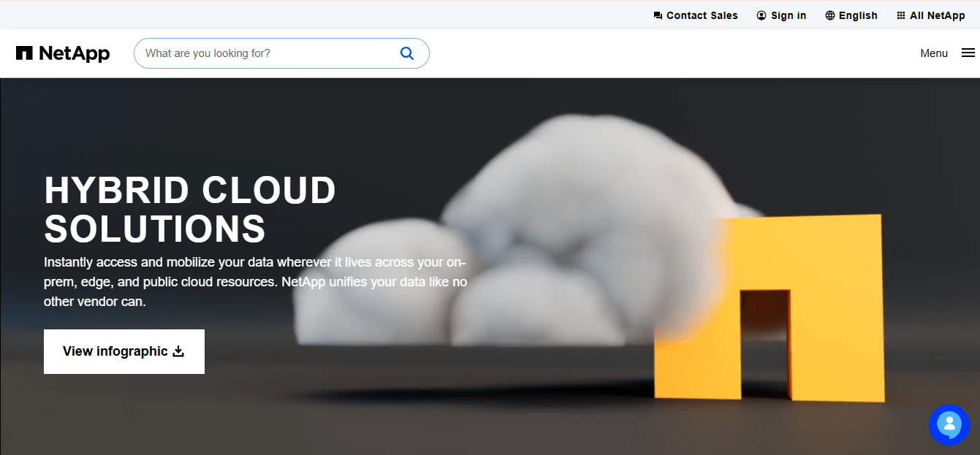This screenshot has height=455, width=980.
Task: Click the globe language icon
Action: tap(829, 15)
